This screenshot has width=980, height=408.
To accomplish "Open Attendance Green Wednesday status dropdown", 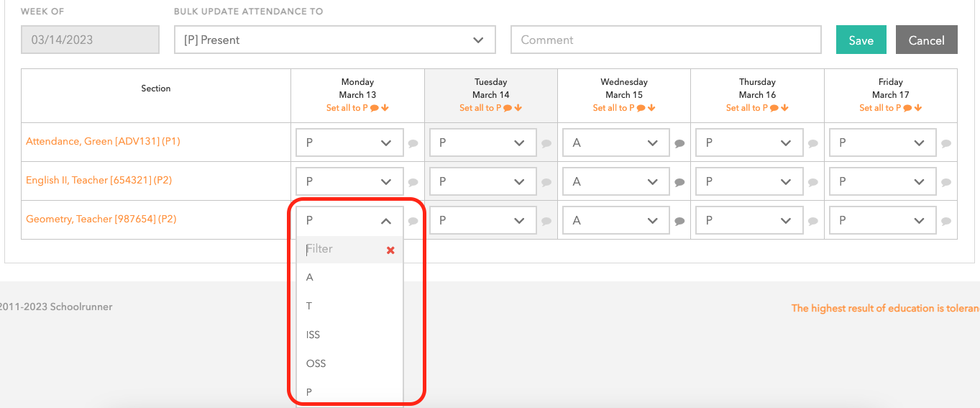I will (615, 143).
